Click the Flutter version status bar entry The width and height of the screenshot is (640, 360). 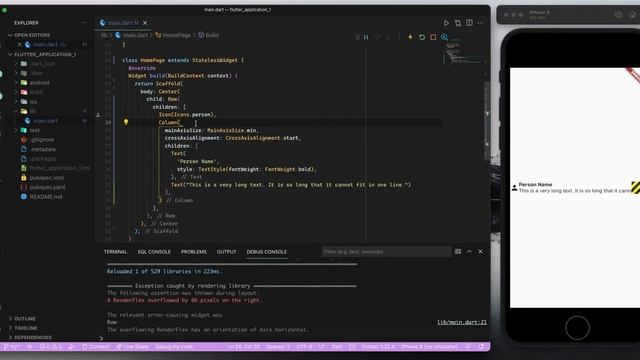pos(378,347)
